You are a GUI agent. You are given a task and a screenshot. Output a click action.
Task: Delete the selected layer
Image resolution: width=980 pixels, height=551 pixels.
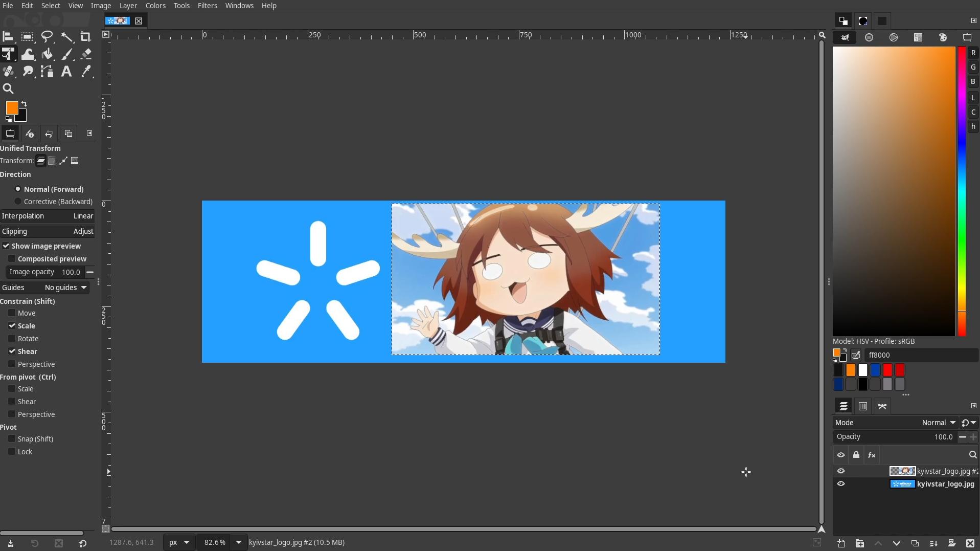970,543
